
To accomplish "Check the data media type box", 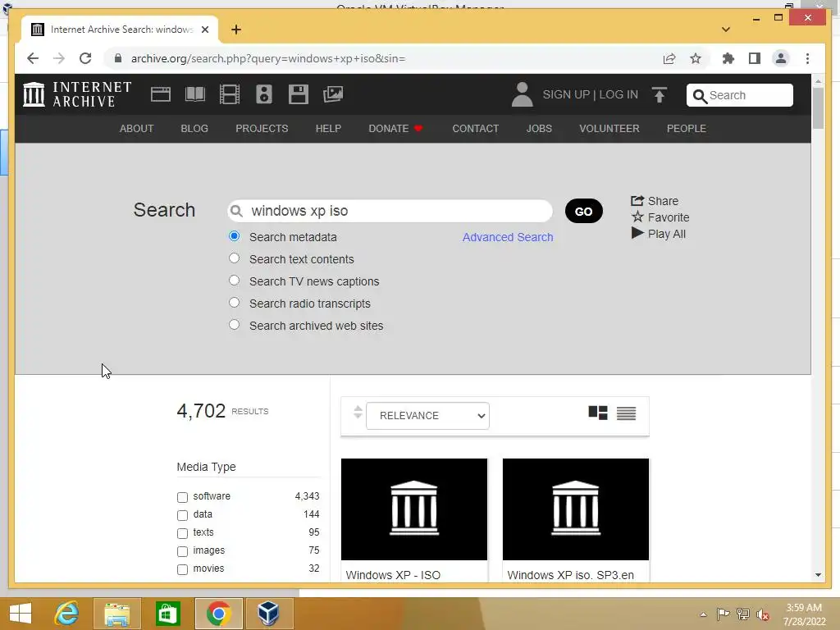I will (x=182, y=515).
